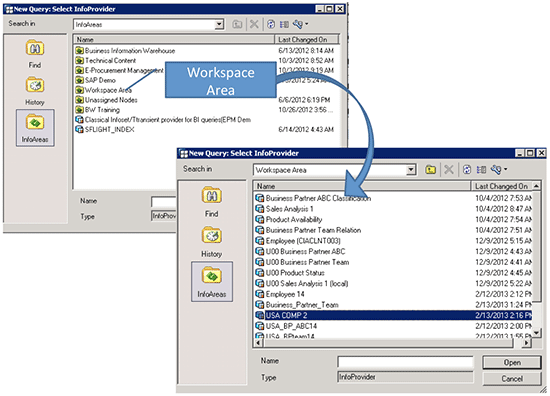This screenshot has width=550, height=396.
Task: Expand the InfoAreas search-in dropdown
Action: tap(219, 24)
